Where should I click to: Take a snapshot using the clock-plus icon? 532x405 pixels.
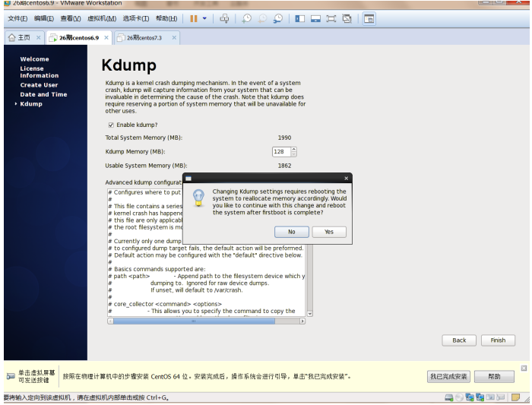coord(247,19)
